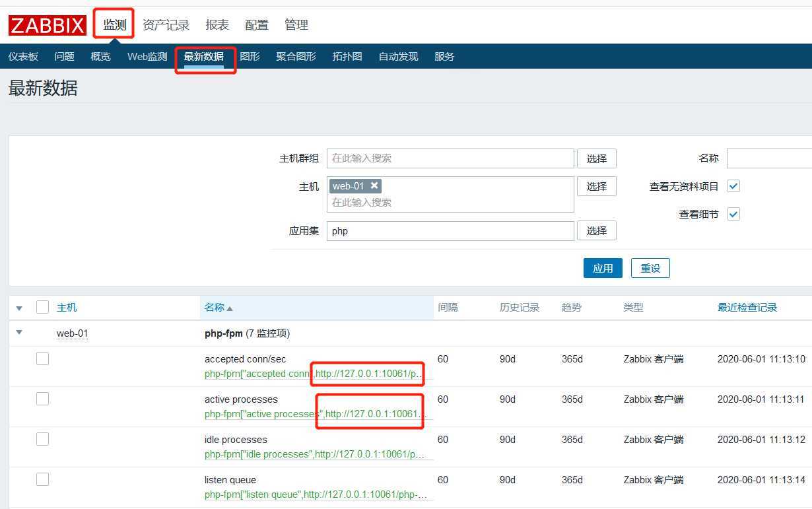Image resolution: width=812 pixels, height=509 pixels.
Task: Open the 配置 top menu
Action: 256,25
